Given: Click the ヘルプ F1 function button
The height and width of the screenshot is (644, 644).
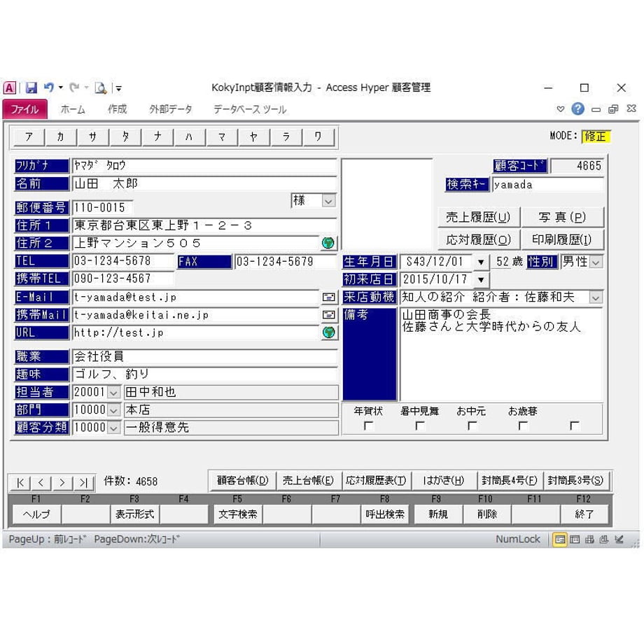Looking at the screenshot, I should [x=36, y=514].
